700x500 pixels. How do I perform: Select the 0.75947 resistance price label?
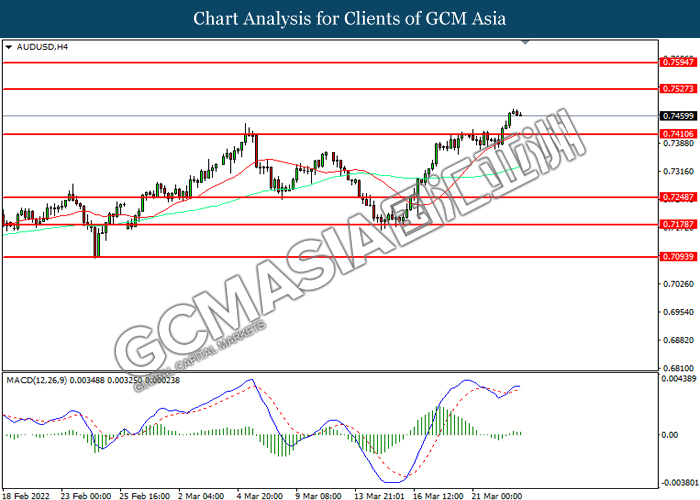678,62
